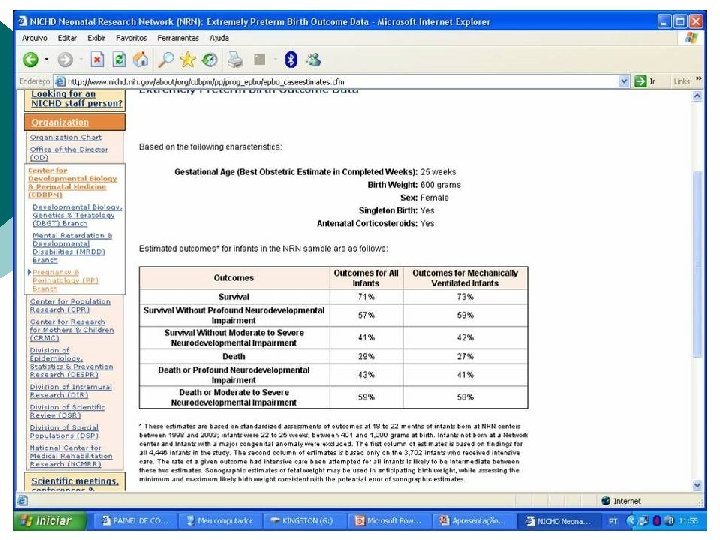720x540 pixels.
Task: Open Division of Special Populations (DSP) link
Action: click(64, 431)
